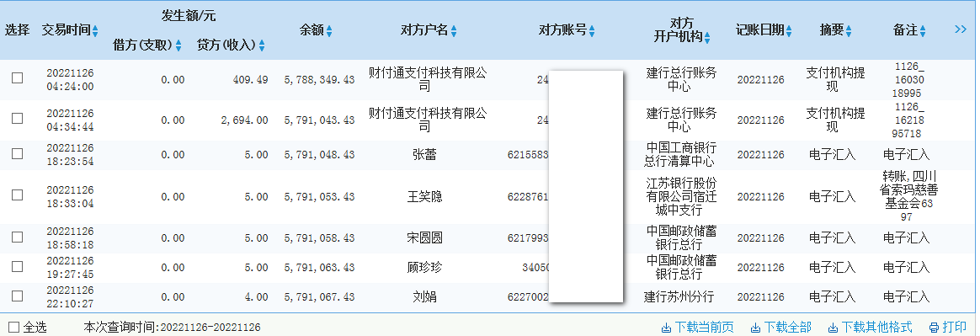Tick the checkbox for 宋圆圆 row

click(18, 237)
